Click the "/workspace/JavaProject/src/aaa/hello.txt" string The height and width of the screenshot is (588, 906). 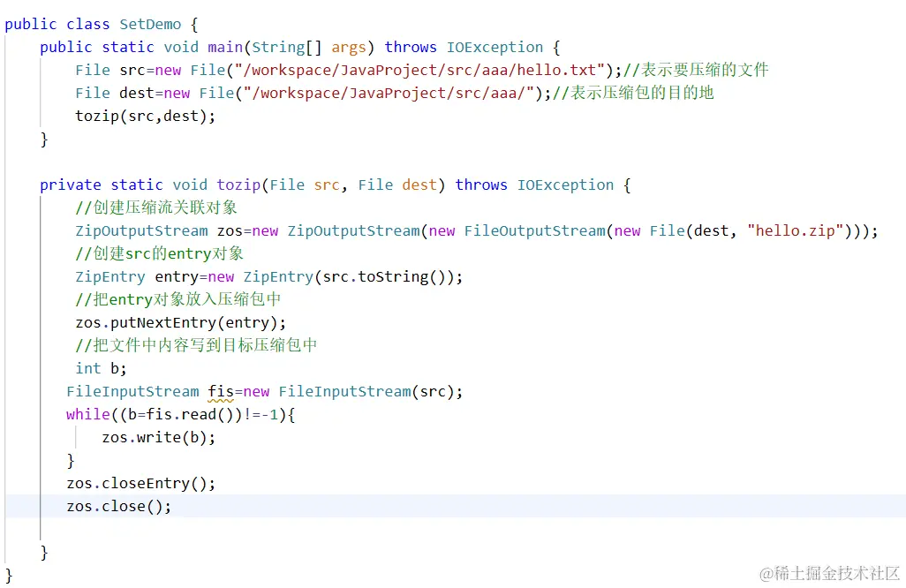click(x=420, y=71)
